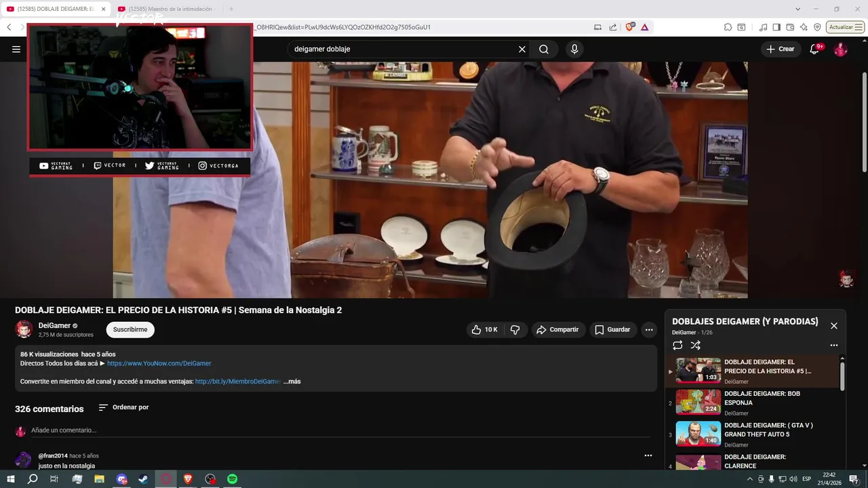Launch Steam from the taskbar
The height and width of the screenshot is (488, 868).
[x=144, y=479]
